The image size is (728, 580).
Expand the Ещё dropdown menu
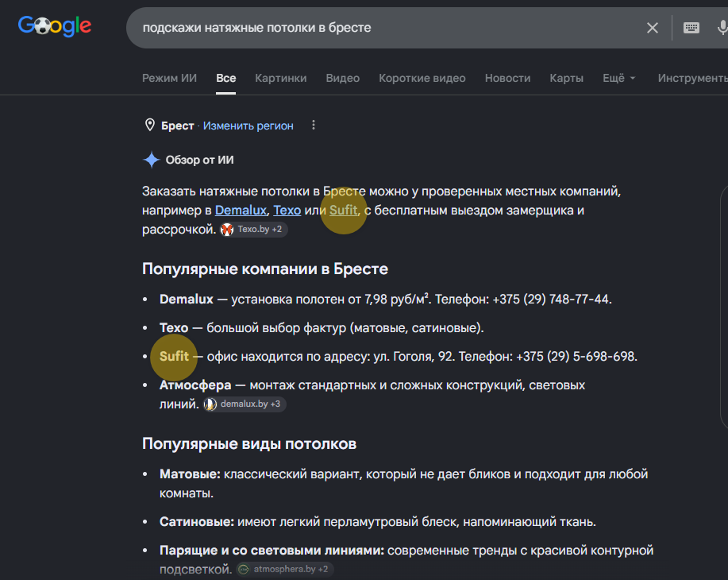click(x=619, y=78)
